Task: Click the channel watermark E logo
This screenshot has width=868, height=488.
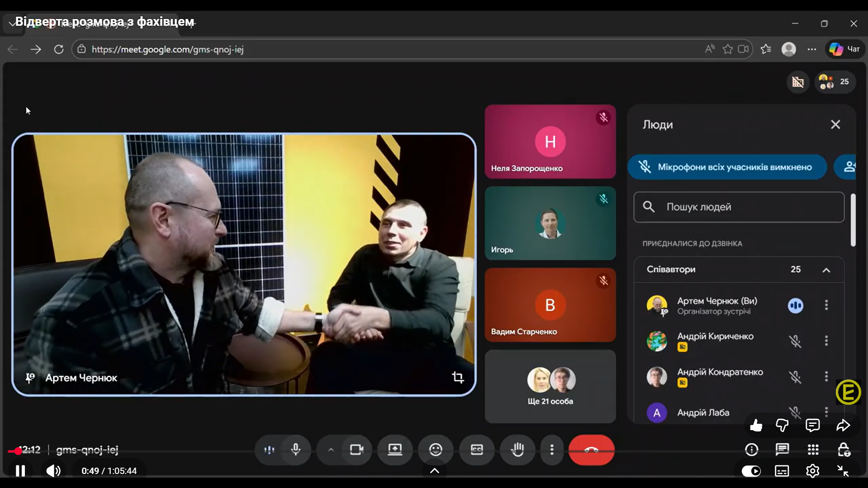Action: tap(848, 392)
